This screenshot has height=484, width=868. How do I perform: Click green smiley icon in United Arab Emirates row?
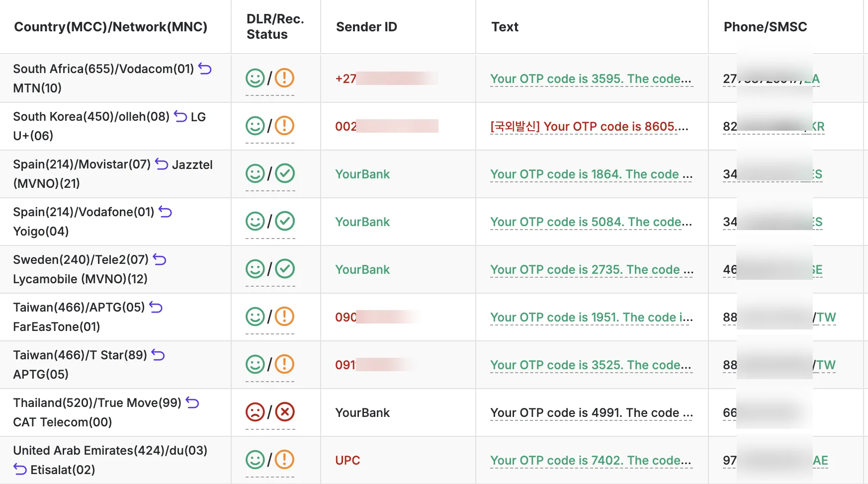(x=255, y=460)
